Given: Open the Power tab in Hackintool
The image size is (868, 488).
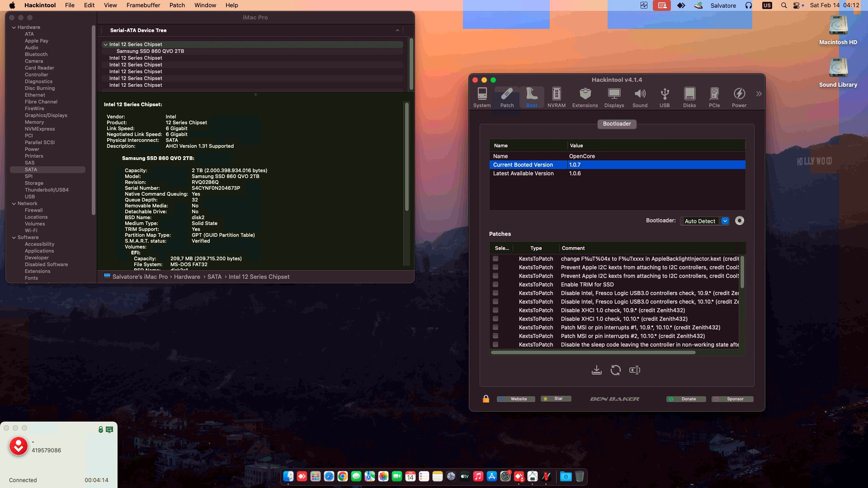Looking at the screenshot, I should pyautogui.click(x=739, y=98).
